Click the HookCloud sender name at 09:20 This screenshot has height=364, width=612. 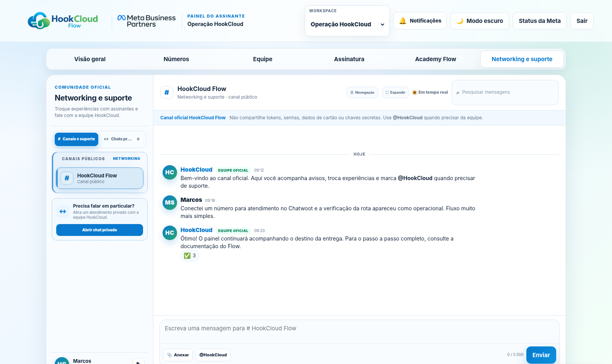pyautogui.click(x=196, y=230)
